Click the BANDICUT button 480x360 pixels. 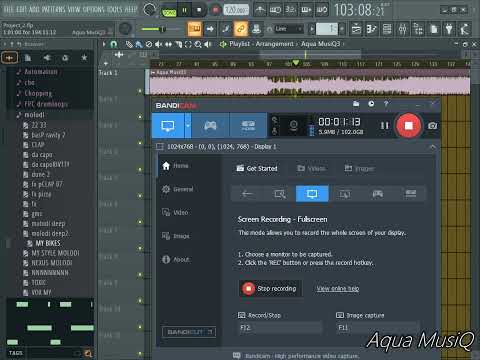click(x=189, y=332)
